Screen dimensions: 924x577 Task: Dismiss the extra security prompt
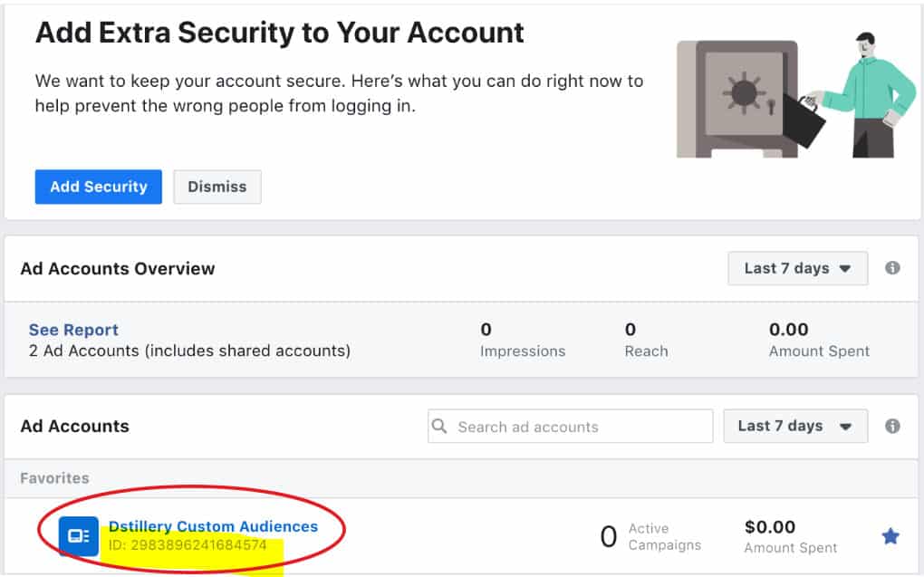pos(217,187)
